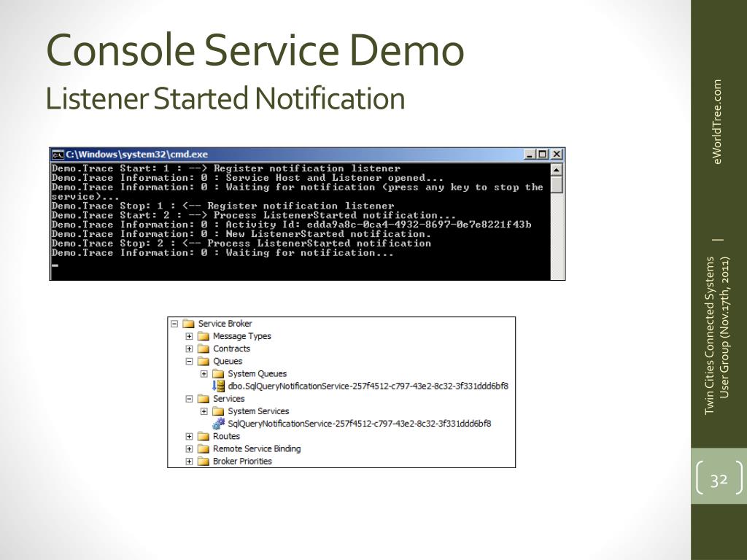Click the 'Console Service Demo' slide title
The height and width of the screenshot is (560, 747).
(x=255, y=50)
